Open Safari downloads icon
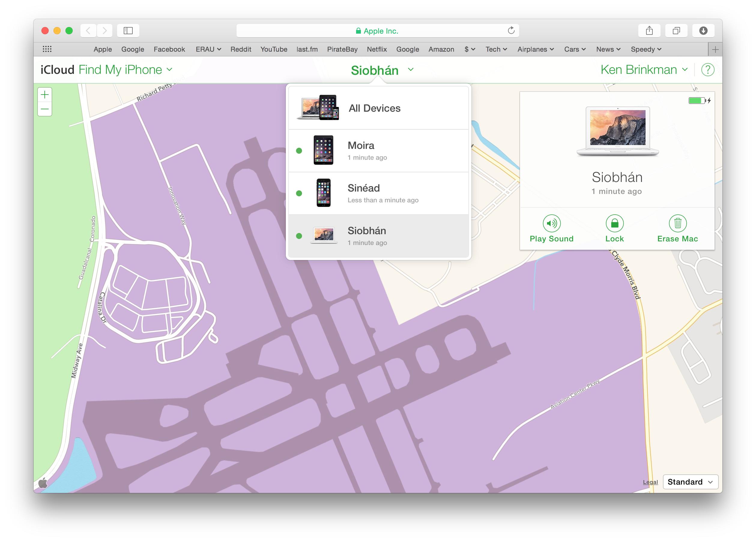Viewport: 756px width, 541px height. (703, 31)
